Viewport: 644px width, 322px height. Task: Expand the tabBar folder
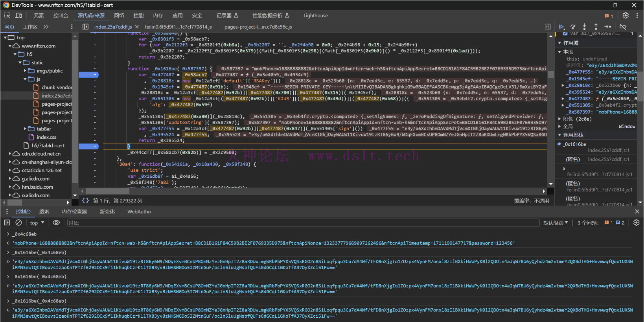click(x=25, y=129)
